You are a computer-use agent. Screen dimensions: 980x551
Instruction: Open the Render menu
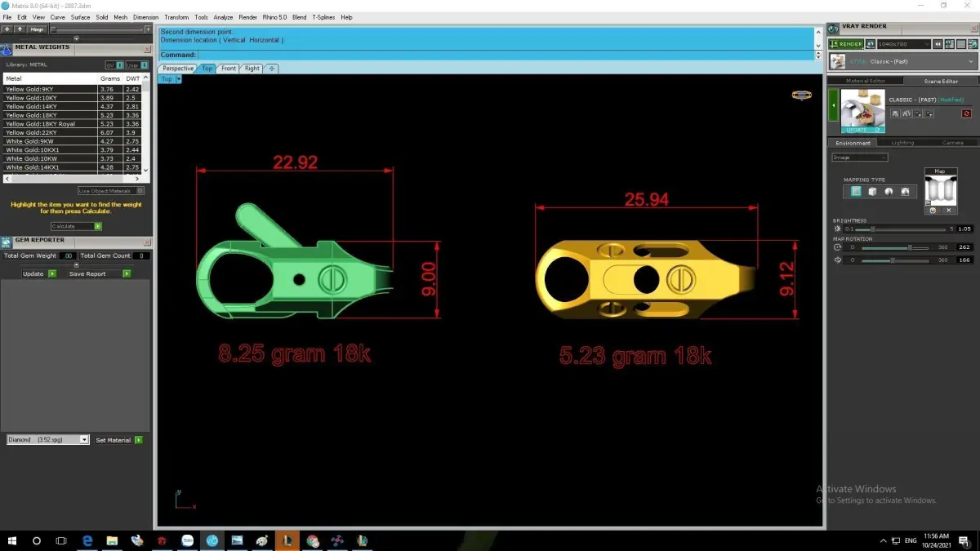click(247, 17)
